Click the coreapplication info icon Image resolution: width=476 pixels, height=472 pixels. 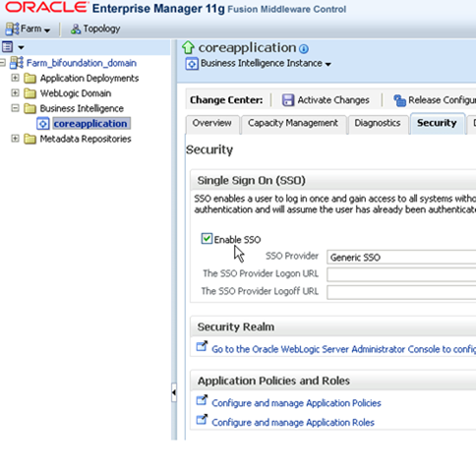pos(304,49)
